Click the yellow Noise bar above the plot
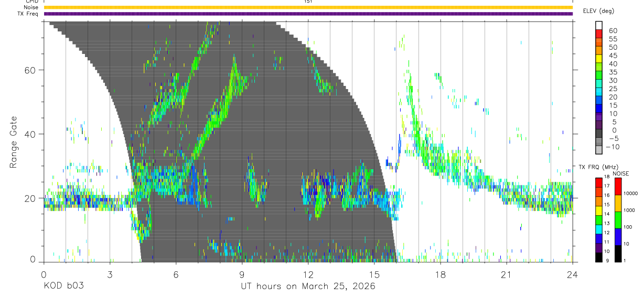 308,7
